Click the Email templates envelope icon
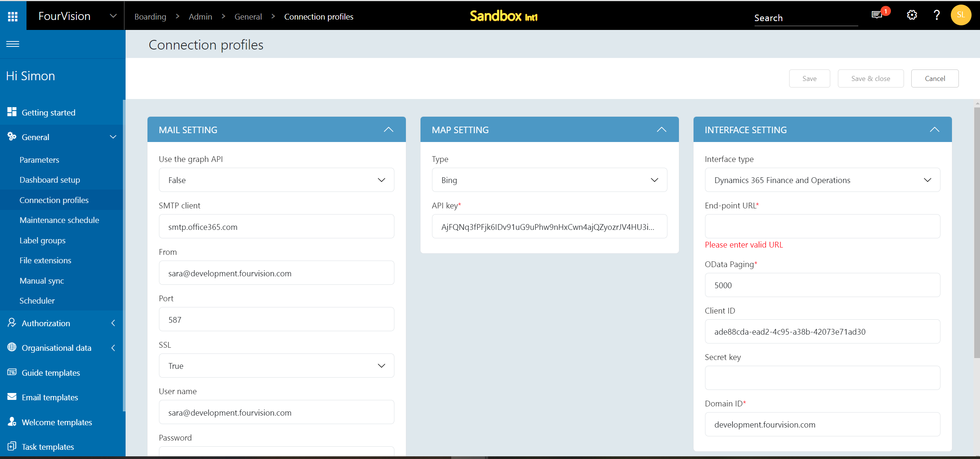This screenshot has width=980, height=459. pyautogui.click(x=12, y=396)
